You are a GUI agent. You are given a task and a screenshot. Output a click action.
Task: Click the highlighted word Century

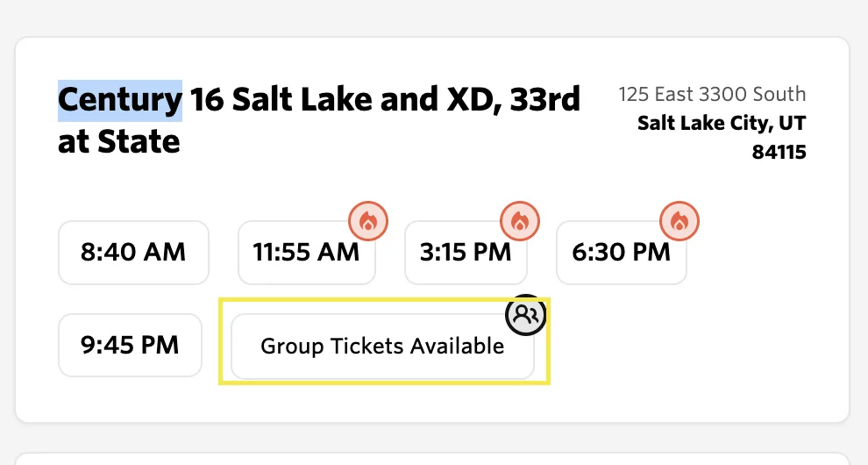click(120, 101)
